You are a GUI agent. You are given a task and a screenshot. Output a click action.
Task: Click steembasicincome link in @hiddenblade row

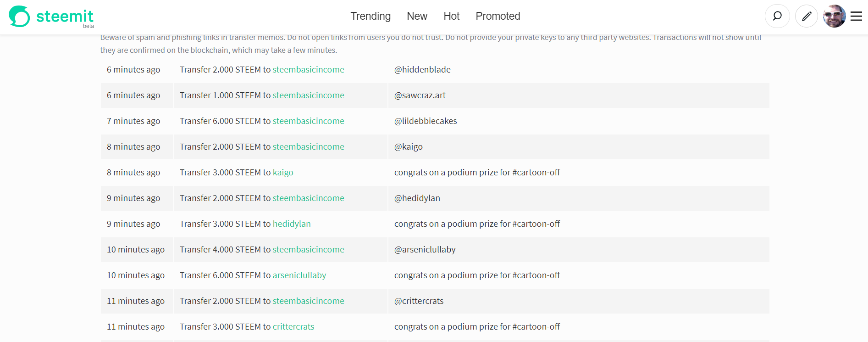pyautogui.click(x=308, y=69)
